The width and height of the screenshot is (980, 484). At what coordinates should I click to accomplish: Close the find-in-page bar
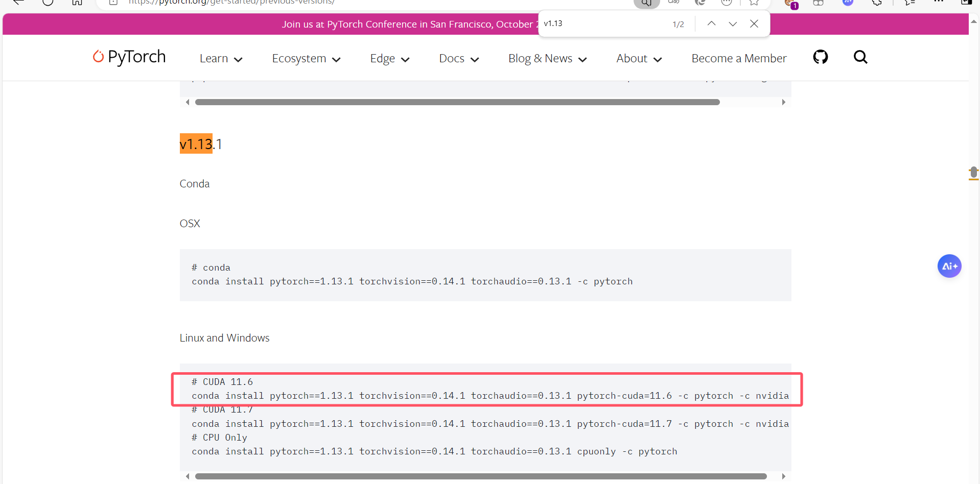(x=754, y=23)
